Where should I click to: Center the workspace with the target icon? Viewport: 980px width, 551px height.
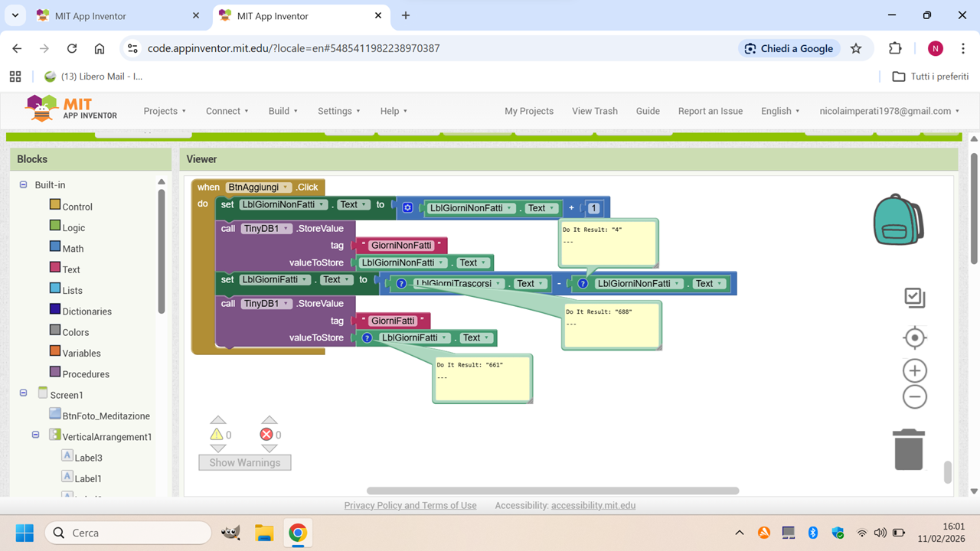pos(915,337)
